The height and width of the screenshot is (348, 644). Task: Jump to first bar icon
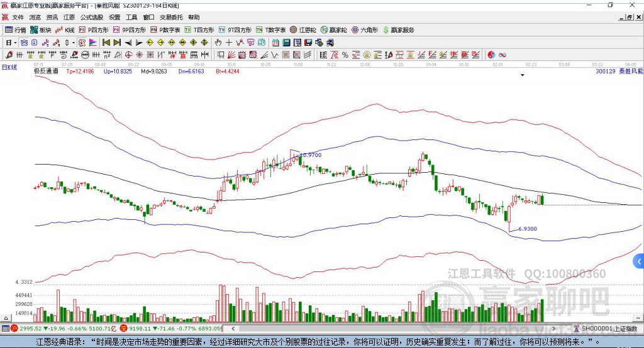[x=106, y=43]
